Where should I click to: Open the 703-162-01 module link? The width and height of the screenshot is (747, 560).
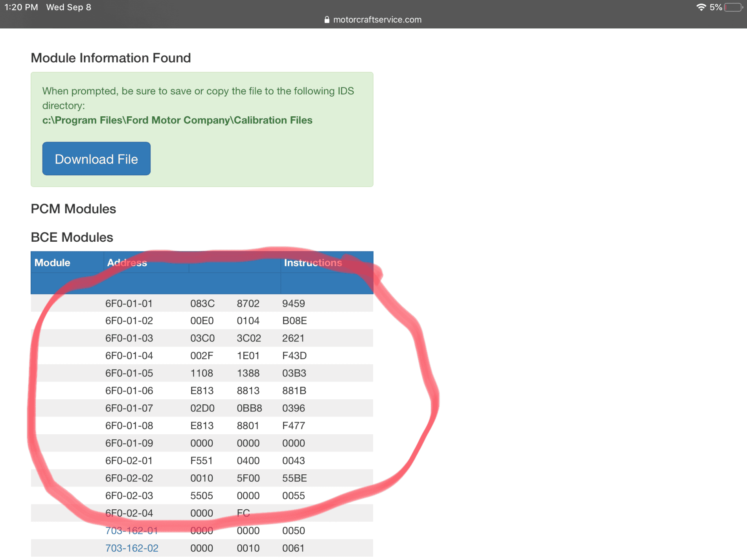pos(132,531)
